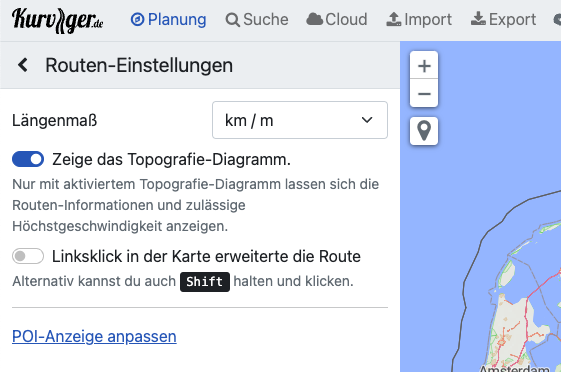561x372 pixels.
Task: Click 'Zeige das Topografie-Diagramm' label
Action: pos(171,160)
